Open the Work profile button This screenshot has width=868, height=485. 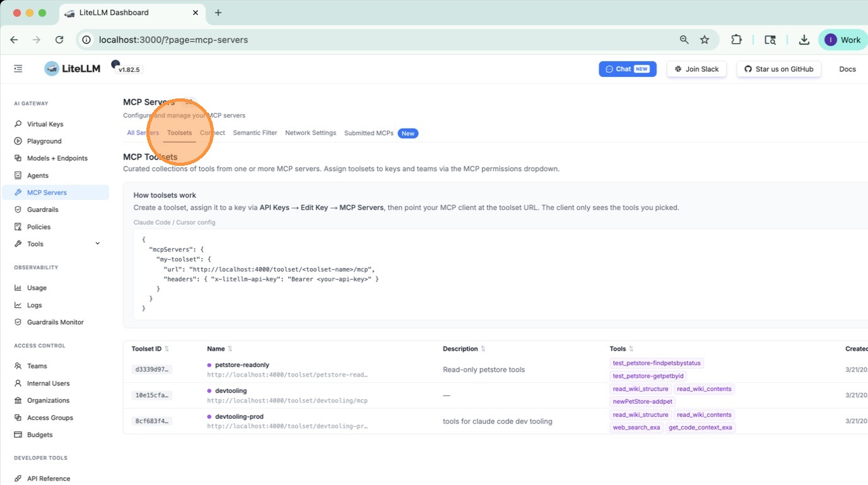coord(843,40)
